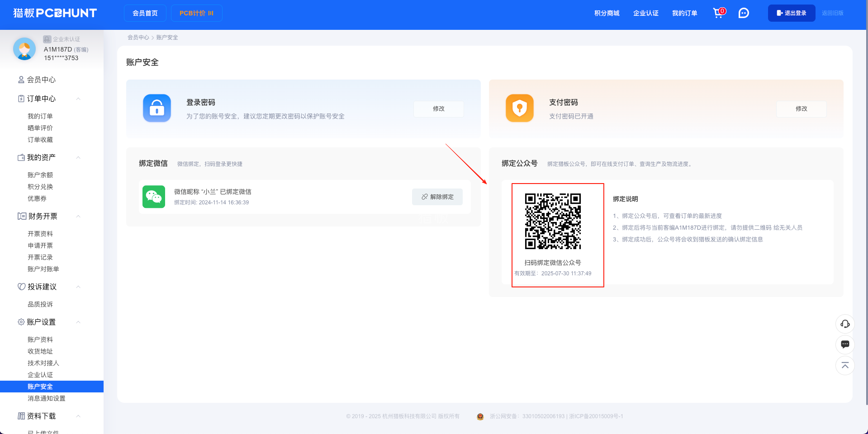The image size is (868, 434).
Task: Click the headset customer service icon
Action: coord(844,324)
